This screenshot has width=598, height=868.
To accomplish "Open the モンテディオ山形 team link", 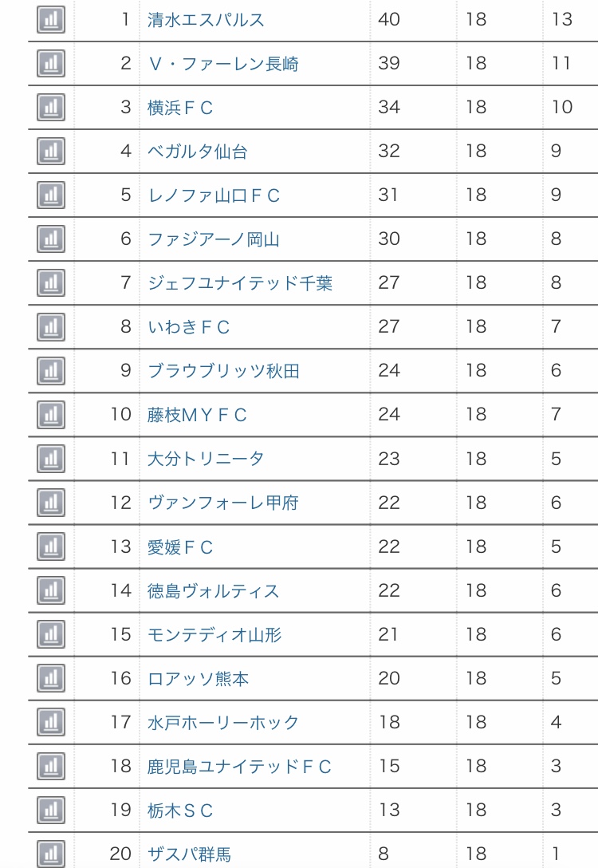I will (214, 634).
